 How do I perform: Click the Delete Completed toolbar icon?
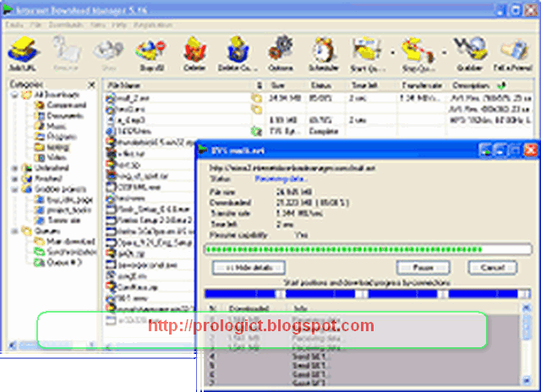[238, 53]
